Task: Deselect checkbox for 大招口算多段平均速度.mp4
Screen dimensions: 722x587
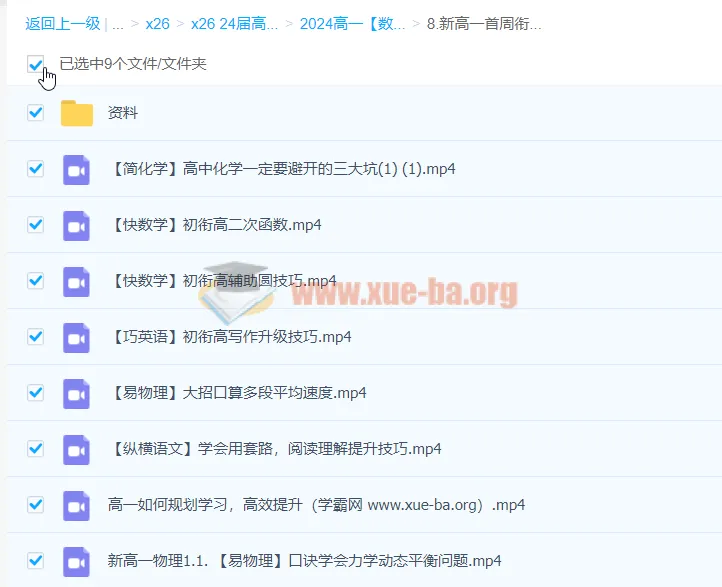Action: click(36, 393)
